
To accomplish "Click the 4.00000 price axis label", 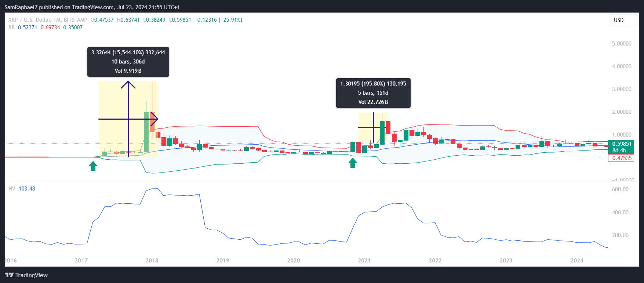I will pos(622,66).
